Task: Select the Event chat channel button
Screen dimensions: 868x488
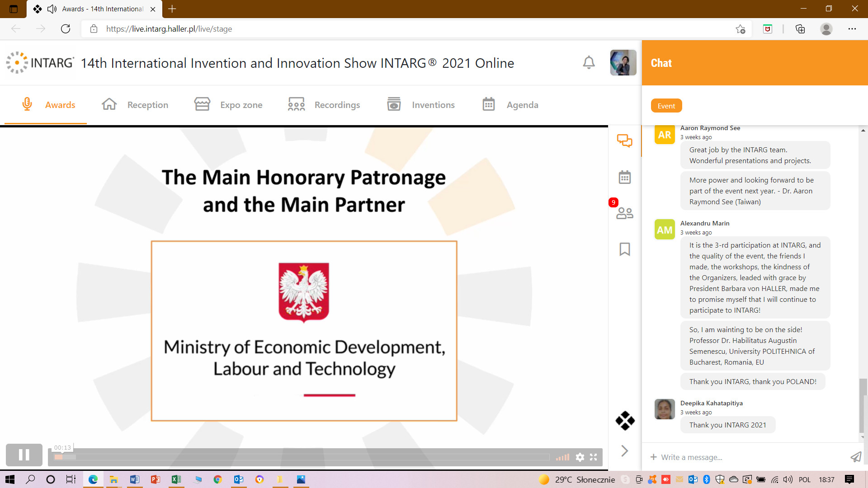Action: tap(666, 106)
